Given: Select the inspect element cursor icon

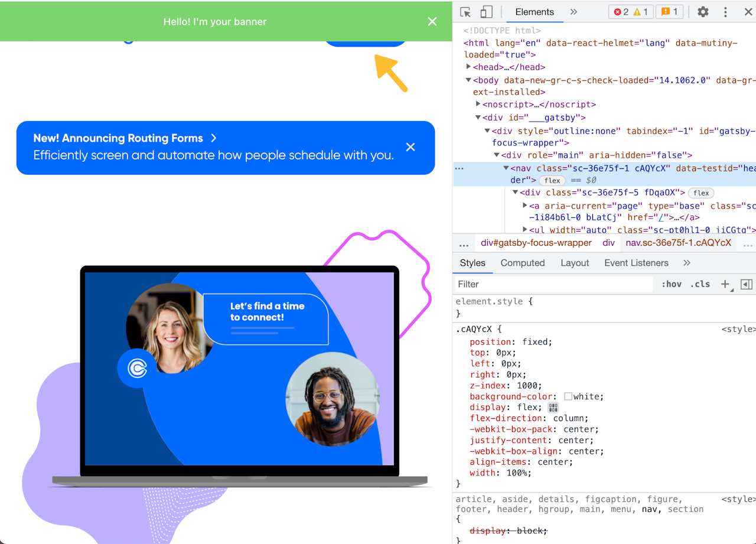Looking at the screenshot, I should click(466, 12).
